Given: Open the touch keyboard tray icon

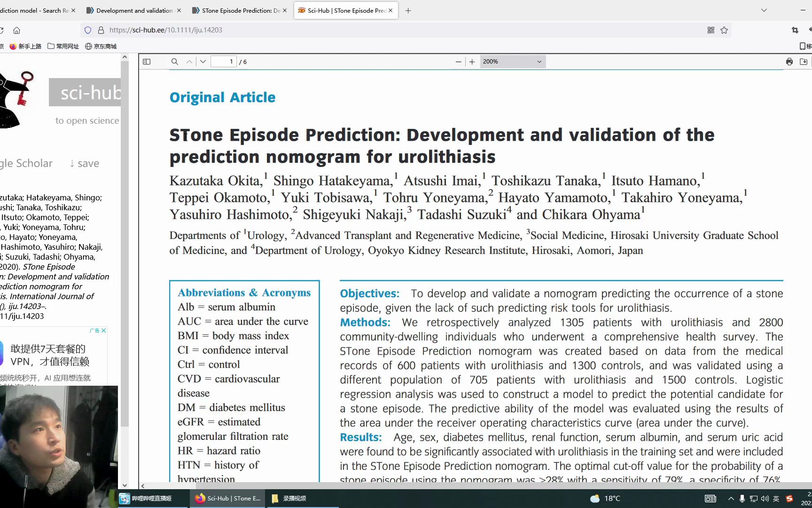Looking at the screenshot, I should (x=710, y=499).
